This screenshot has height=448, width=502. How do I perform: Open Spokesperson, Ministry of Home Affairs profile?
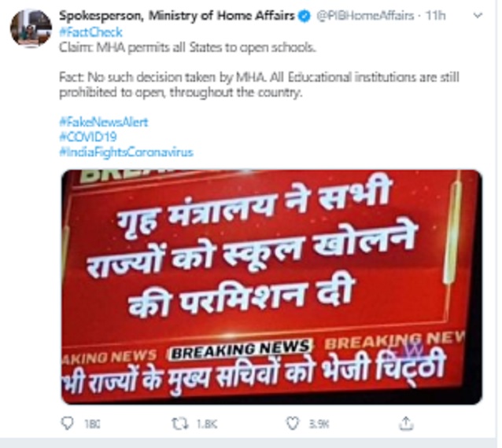177,16
